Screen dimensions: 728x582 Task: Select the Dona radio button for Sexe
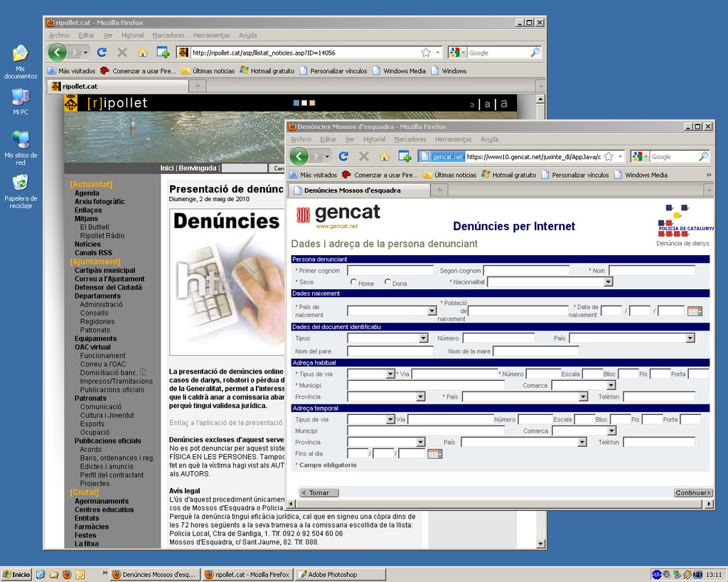click(387, 282)
